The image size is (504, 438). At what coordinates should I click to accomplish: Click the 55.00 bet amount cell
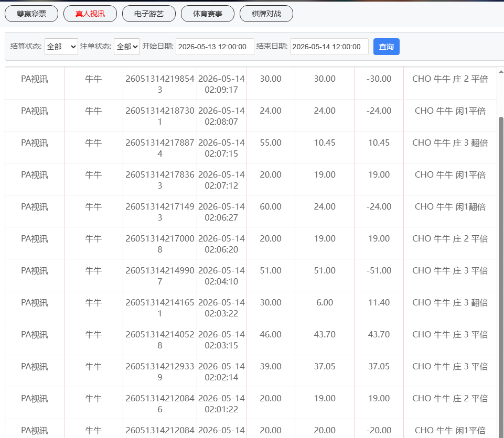pos(271,143)
